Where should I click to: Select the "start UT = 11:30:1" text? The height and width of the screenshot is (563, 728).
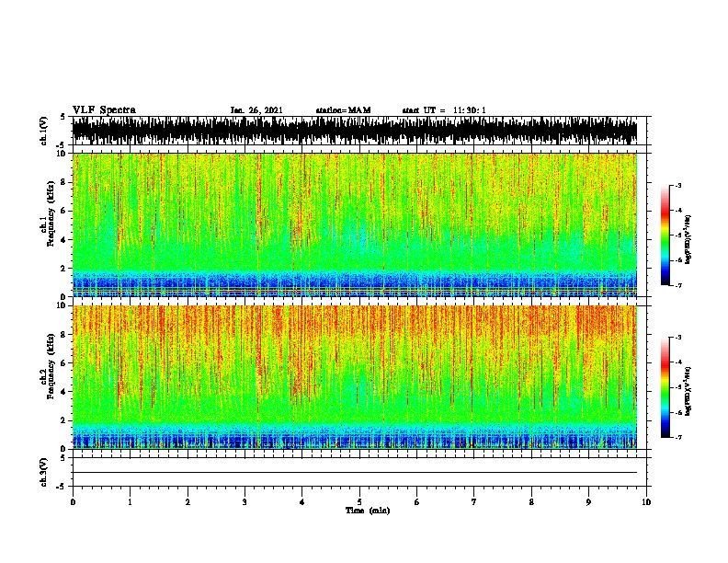tap(444, 110)
